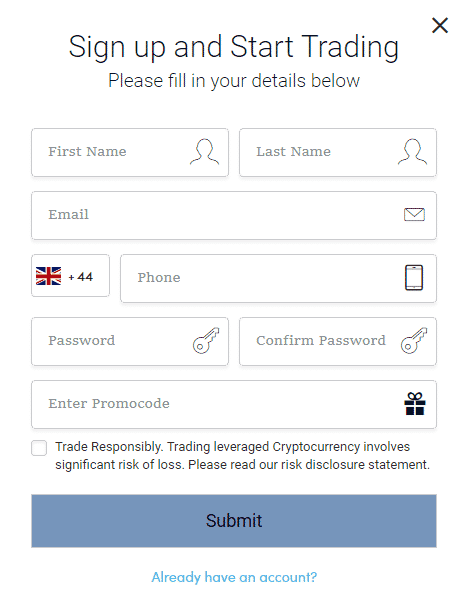Focus the First Name input field

[130, 152]
